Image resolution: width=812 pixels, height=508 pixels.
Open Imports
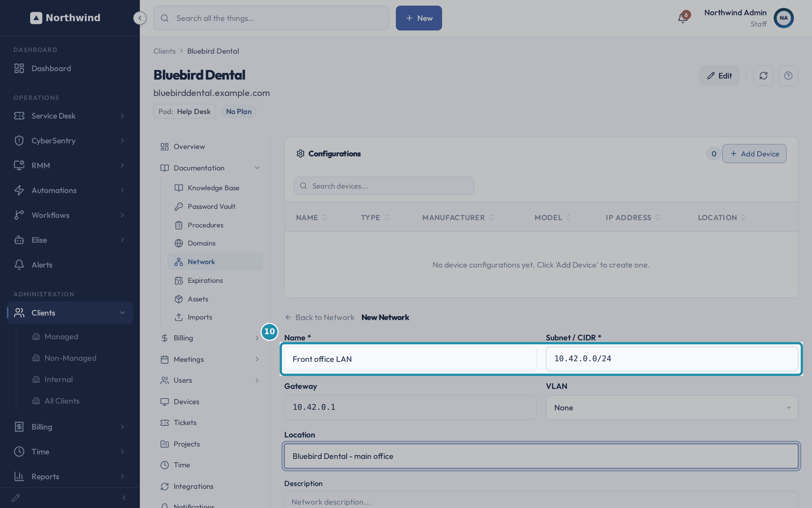[215, 317]
